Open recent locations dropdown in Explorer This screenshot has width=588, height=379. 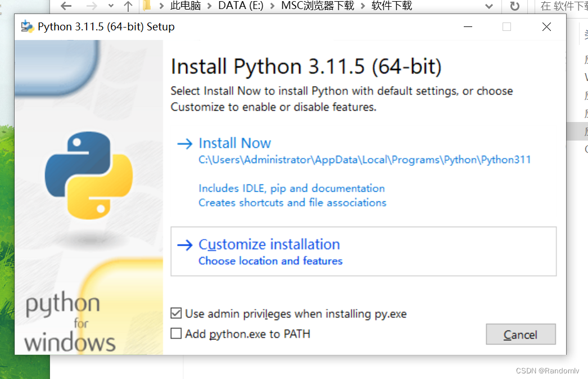coord(111,6)
